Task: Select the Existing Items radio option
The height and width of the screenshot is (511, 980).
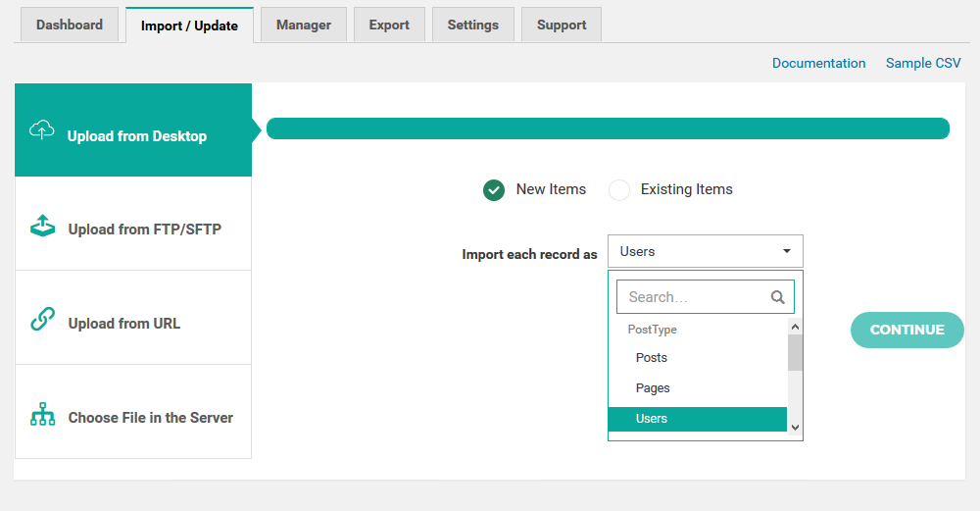Action: 619,190
